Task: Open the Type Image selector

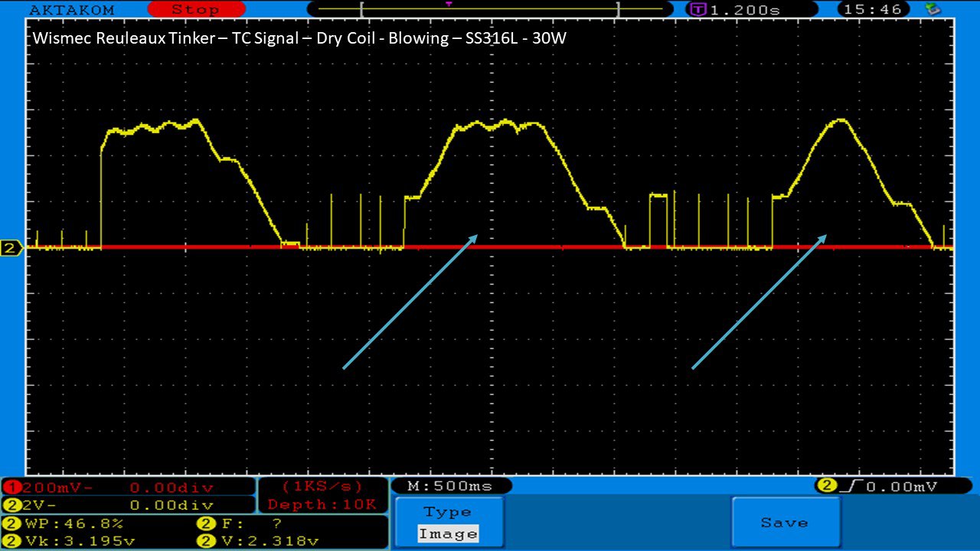Action: coord(449,523)
